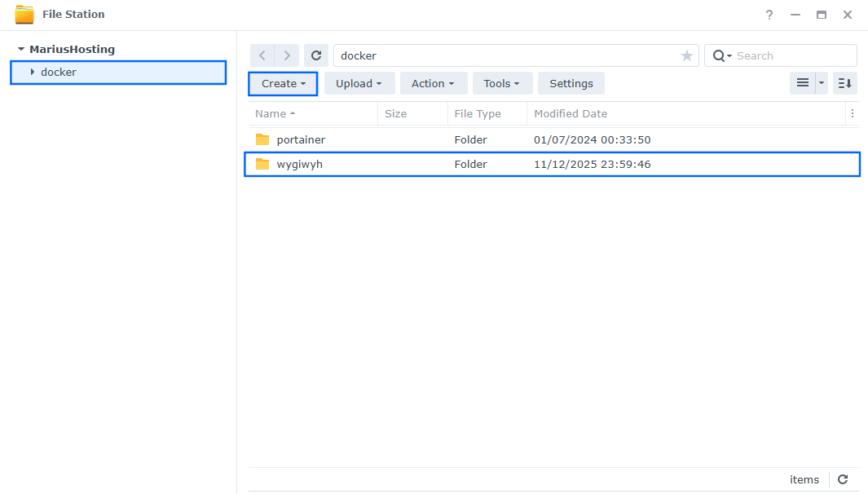Click the sort order icon on the right

(x=844, y=83)
